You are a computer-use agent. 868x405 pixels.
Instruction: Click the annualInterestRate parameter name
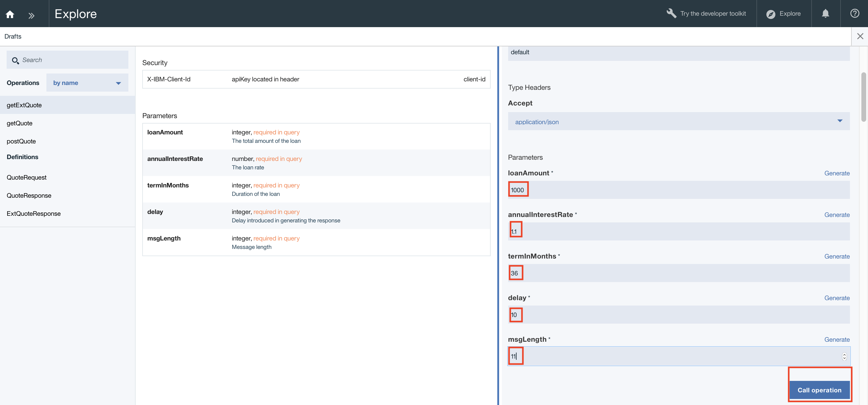click(175, 159)
